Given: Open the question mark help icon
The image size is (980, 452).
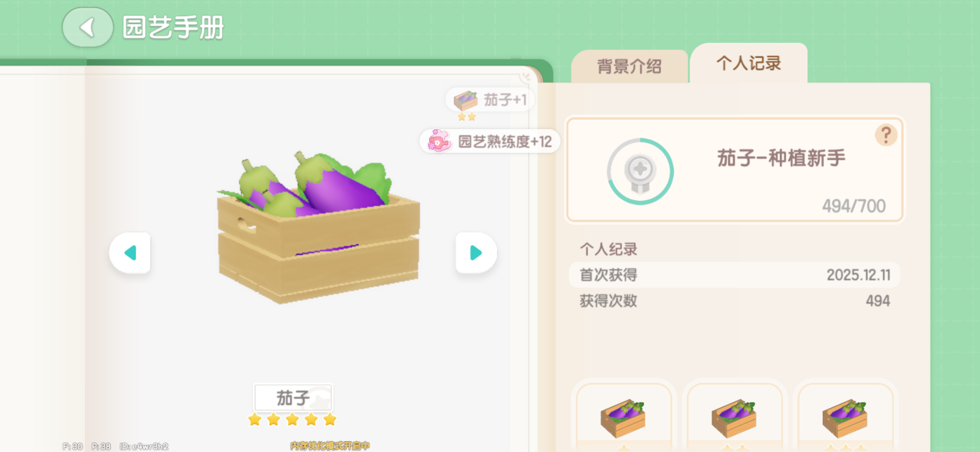Looking at the screenshot, I should point(886,135).
